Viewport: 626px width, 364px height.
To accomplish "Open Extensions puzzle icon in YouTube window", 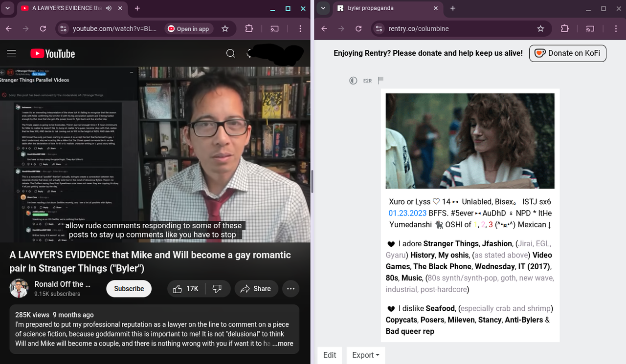I will tap(249, 29).
